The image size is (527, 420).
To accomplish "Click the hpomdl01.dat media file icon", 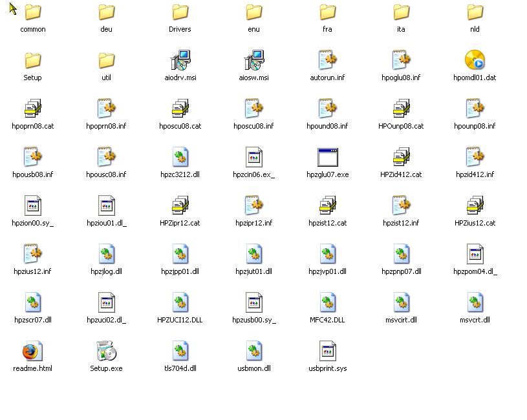I will pyautogui.click(x=475, y=61).
